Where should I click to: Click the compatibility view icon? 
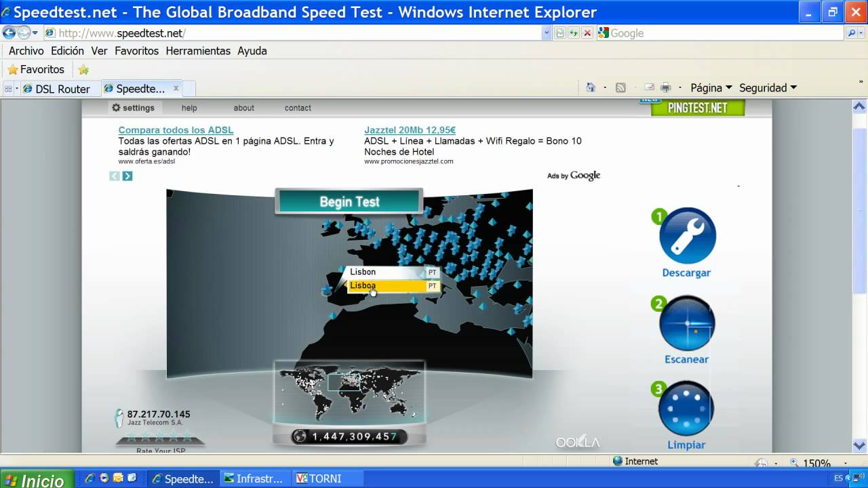click(560, 33)
